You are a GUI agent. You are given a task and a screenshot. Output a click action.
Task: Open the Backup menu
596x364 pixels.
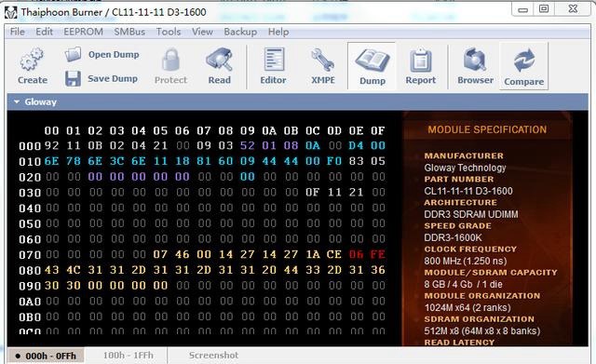point(240,32)
